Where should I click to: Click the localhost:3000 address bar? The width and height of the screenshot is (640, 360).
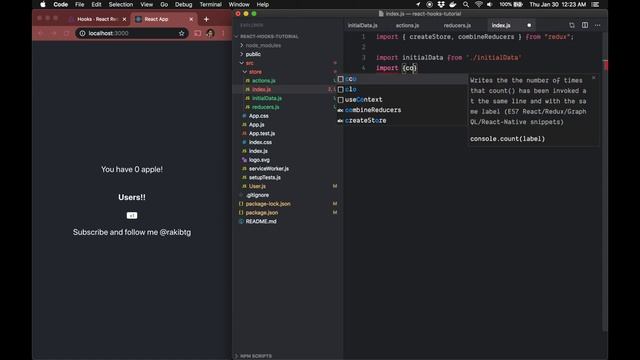pyautogui.click(x=131, y=33)
